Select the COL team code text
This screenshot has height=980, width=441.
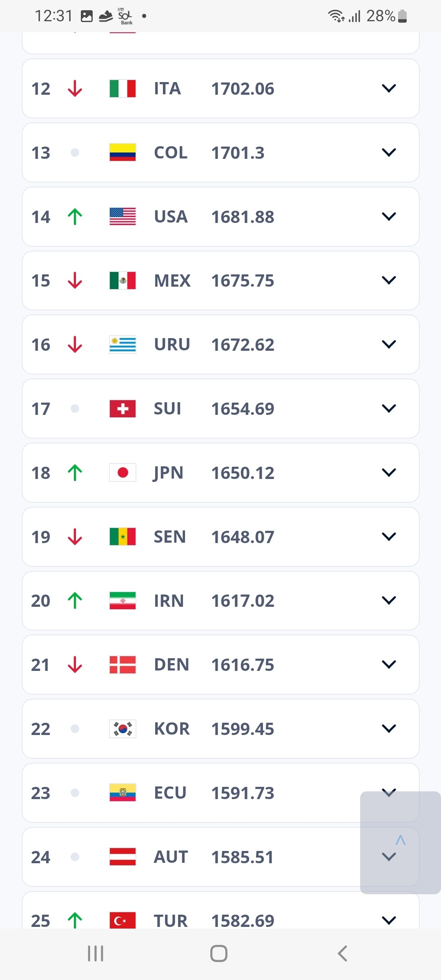[171, 153]
